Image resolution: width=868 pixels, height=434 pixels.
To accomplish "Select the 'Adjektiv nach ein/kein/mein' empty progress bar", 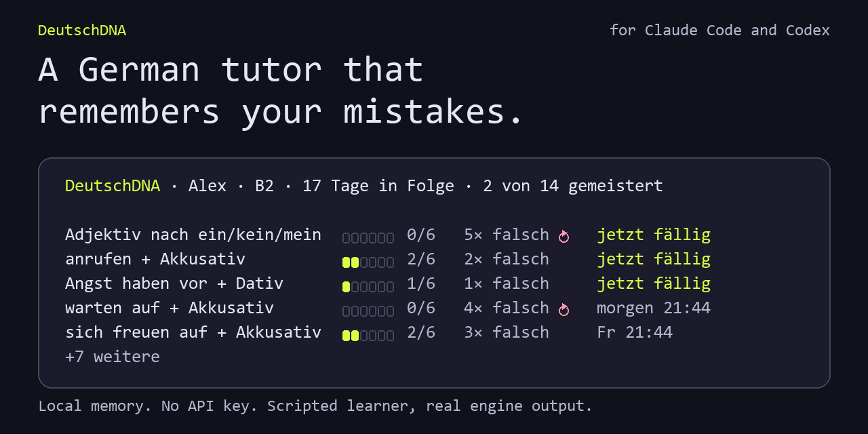I will (x=368, y=238).
